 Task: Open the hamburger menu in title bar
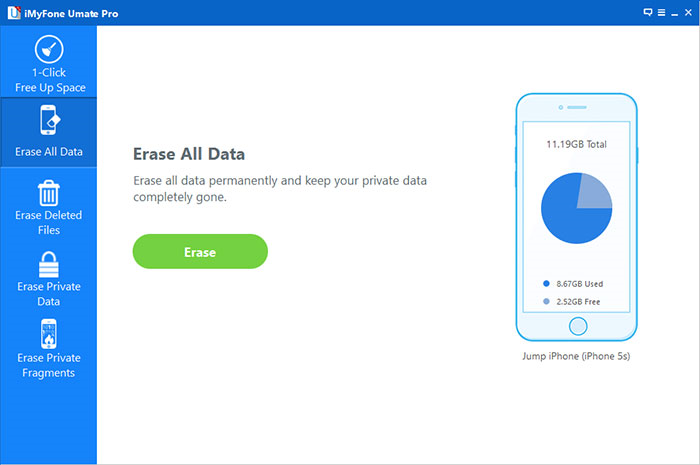pyautogui.click(x=661, y=11)
